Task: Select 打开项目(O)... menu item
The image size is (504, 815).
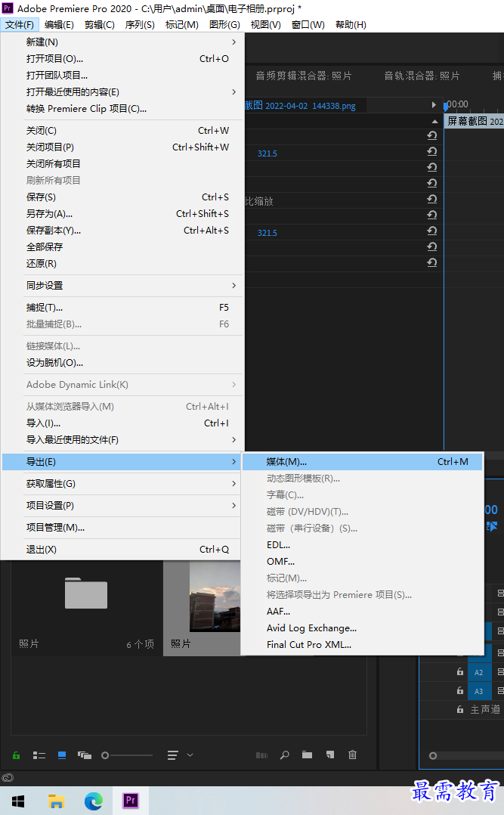Action: [122, 59]
